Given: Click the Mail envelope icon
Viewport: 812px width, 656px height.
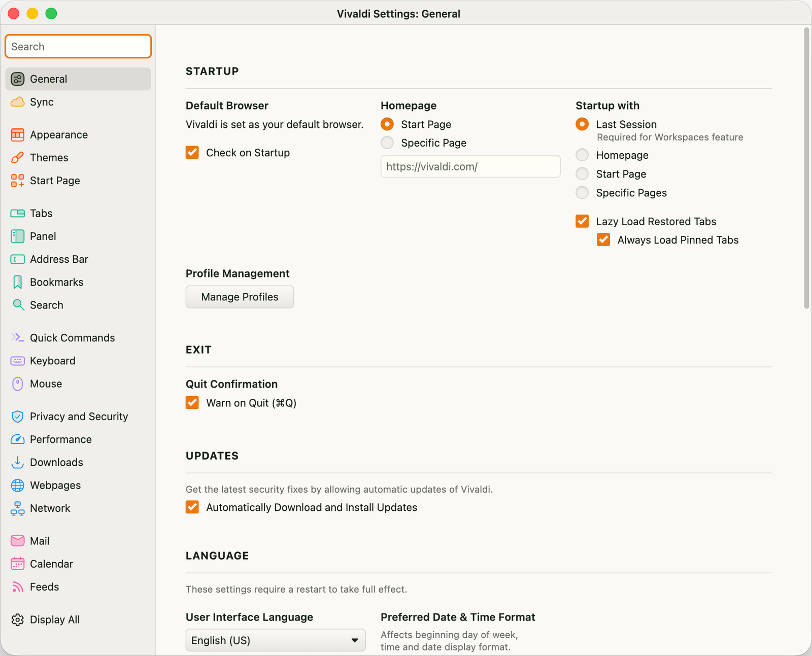Looking at the screenshot, I should (x=18, y=541).
